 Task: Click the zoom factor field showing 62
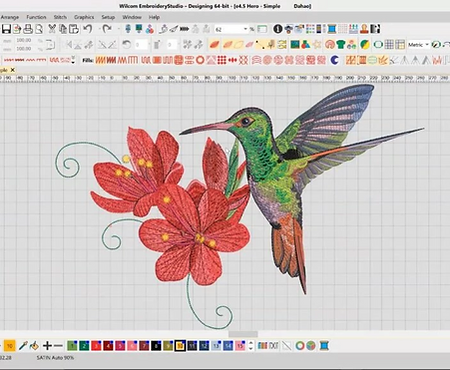pos(229,29)
